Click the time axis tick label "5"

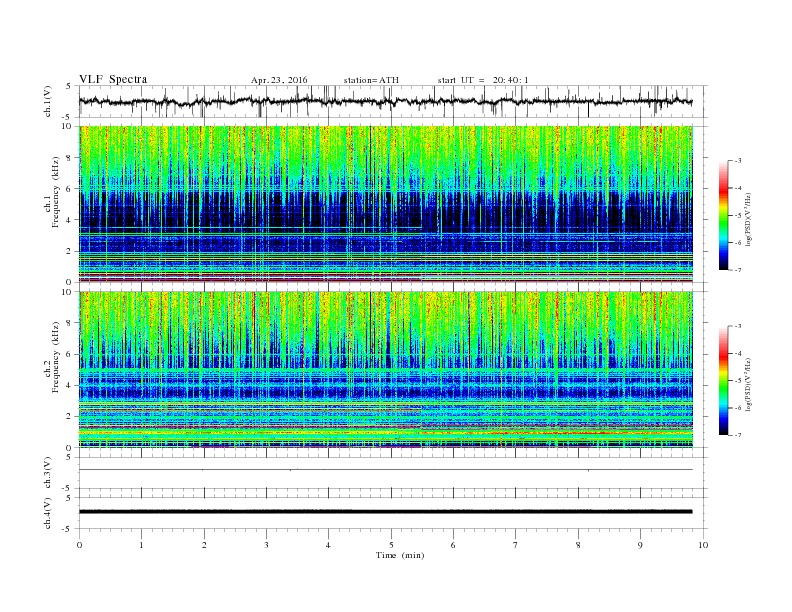pos(391,545)
